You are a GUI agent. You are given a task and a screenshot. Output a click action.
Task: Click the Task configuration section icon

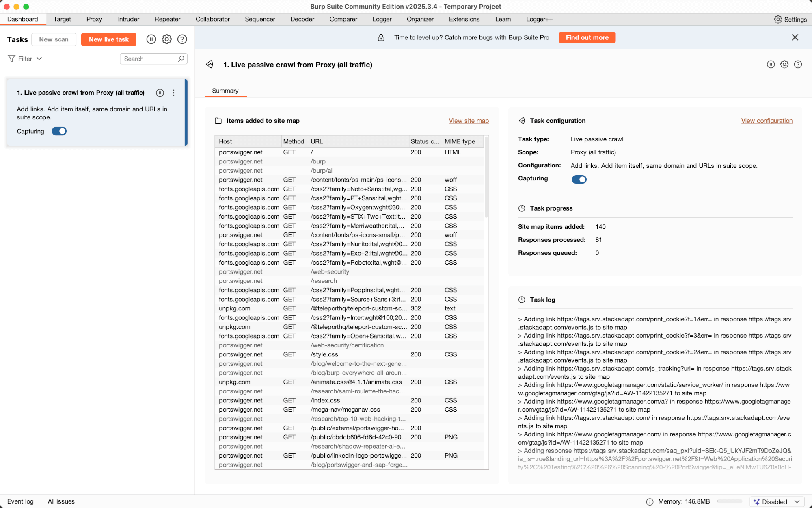click(522, 121)
